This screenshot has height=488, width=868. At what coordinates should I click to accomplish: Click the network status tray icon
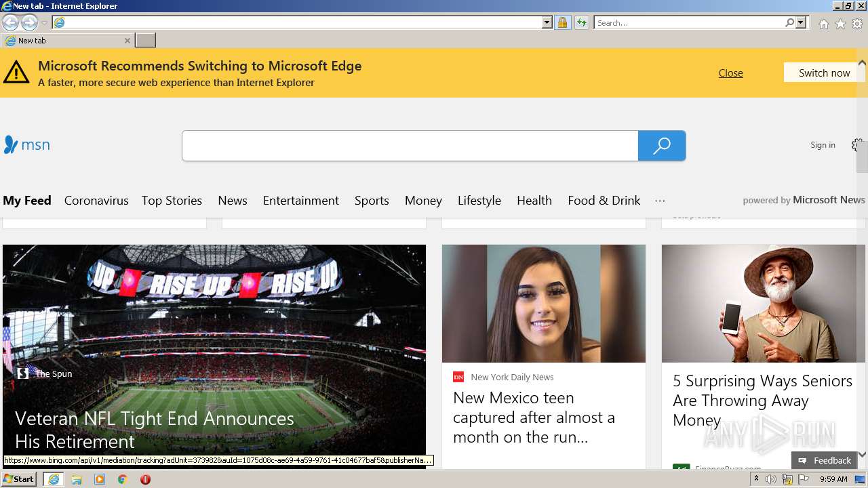[787, 479]
